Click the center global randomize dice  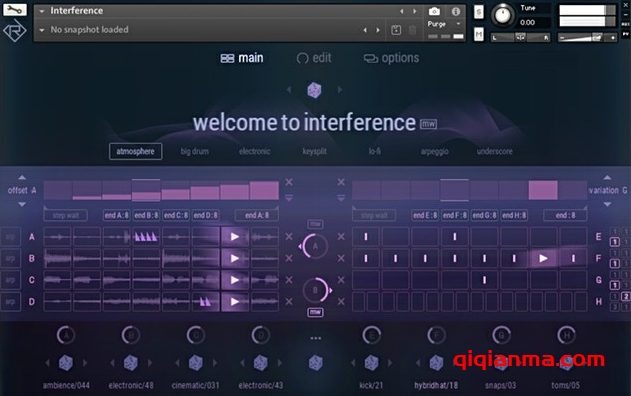pos(316,363)
